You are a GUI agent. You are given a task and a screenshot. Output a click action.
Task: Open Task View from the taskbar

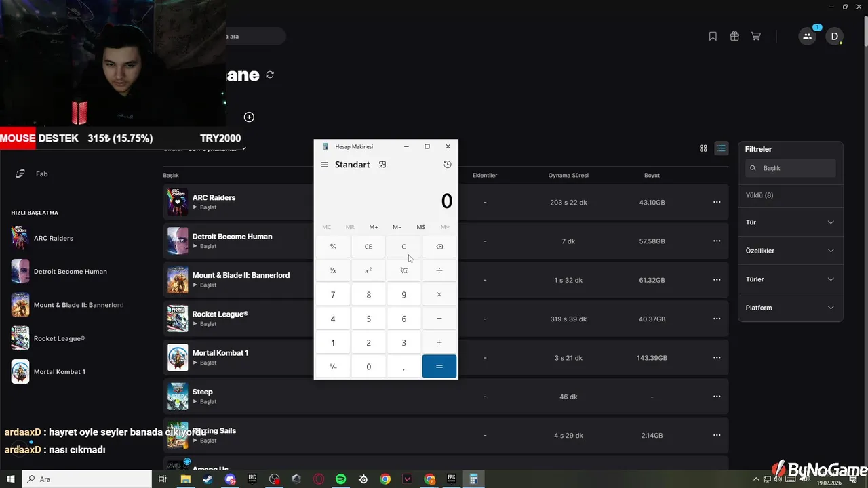point(163,479)
